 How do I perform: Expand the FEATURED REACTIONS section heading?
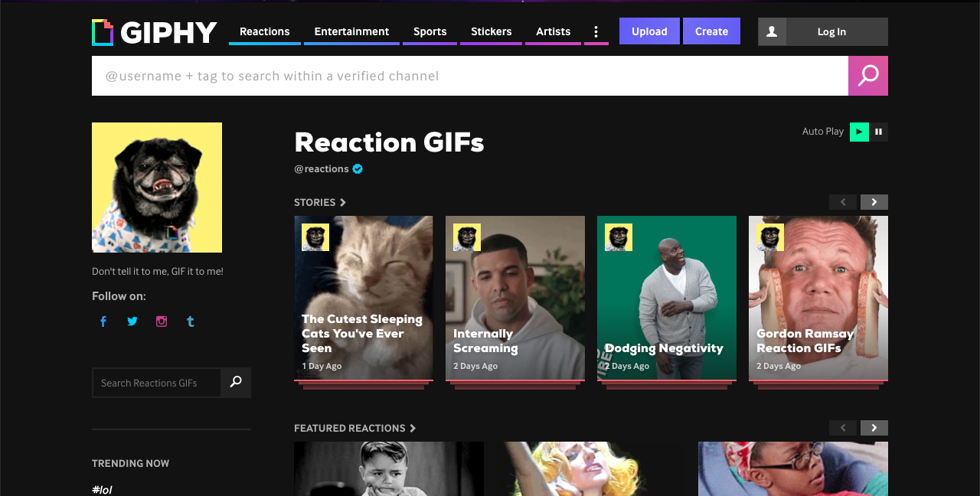pos(354,428)
